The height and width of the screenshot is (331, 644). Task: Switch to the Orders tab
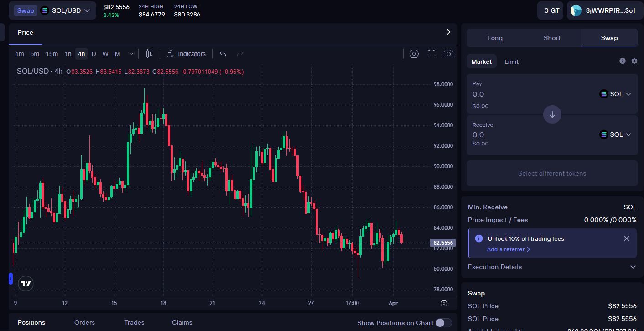click(x=84, y=322)
